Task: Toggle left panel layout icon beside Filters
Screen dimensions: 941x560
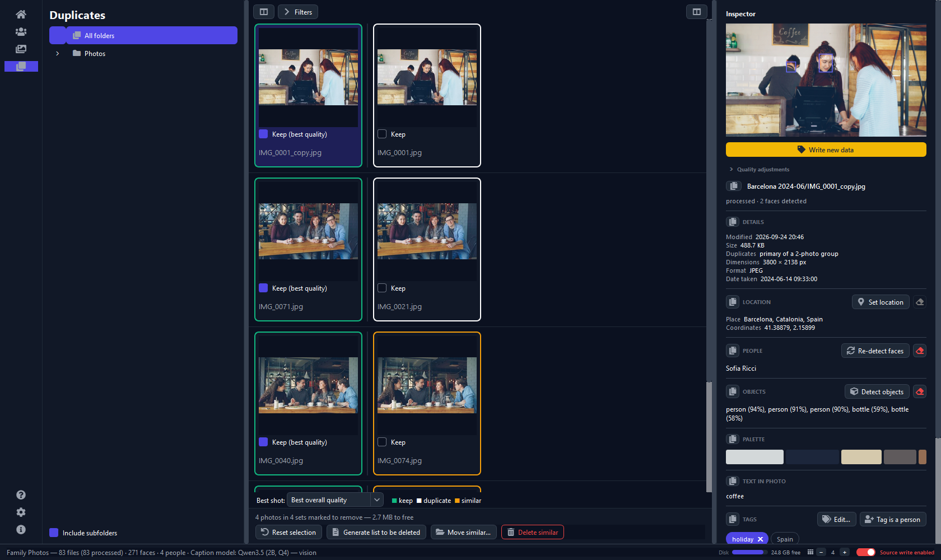Action: [x=264, y=12]
